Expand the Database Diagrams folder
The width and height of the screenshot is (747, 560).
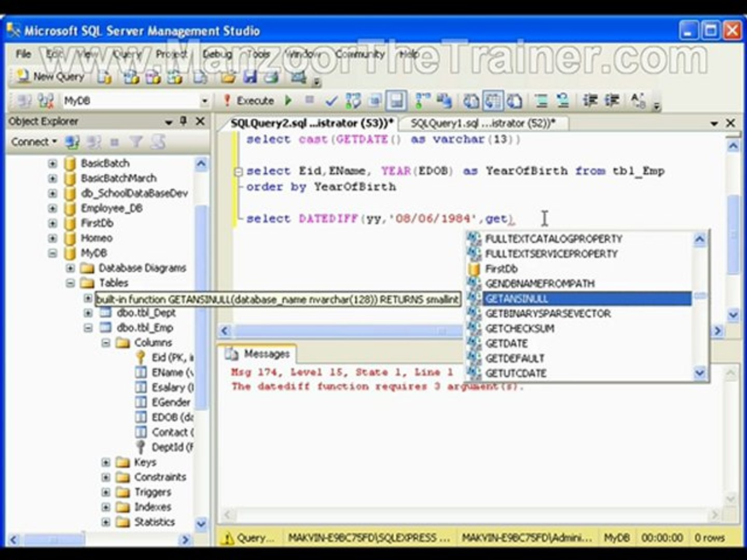coord(71,268)
